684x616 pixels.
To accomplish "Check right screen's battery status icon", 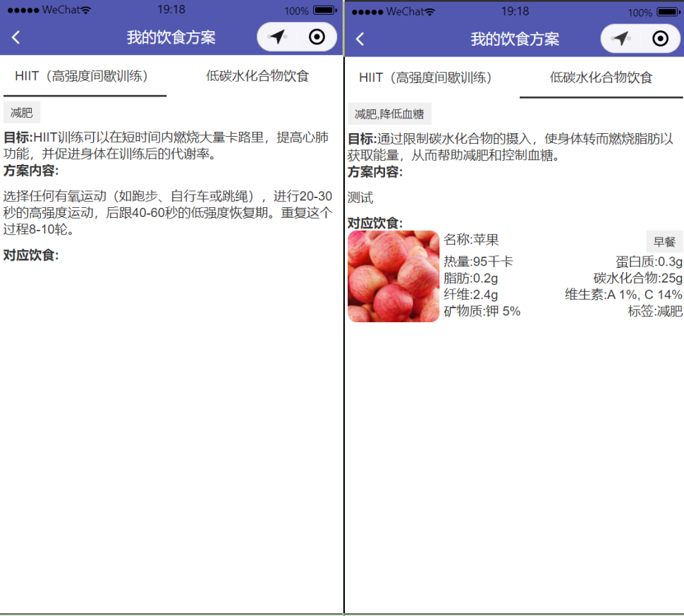I will 668,12.
